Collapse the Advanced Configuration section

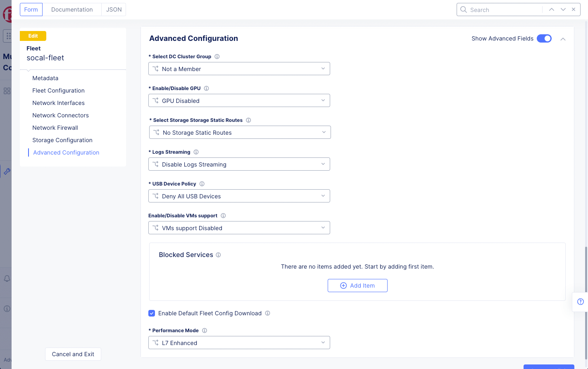click(x=563, y=38)
